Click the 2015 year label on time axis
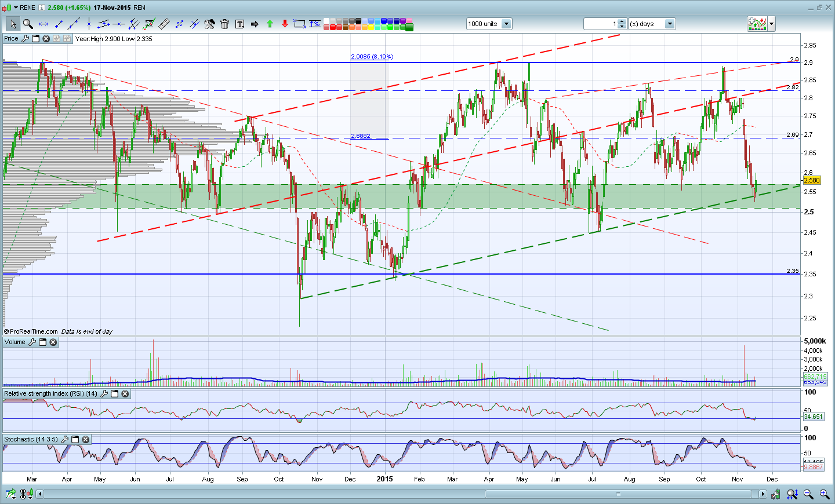 tap(384, 479)
